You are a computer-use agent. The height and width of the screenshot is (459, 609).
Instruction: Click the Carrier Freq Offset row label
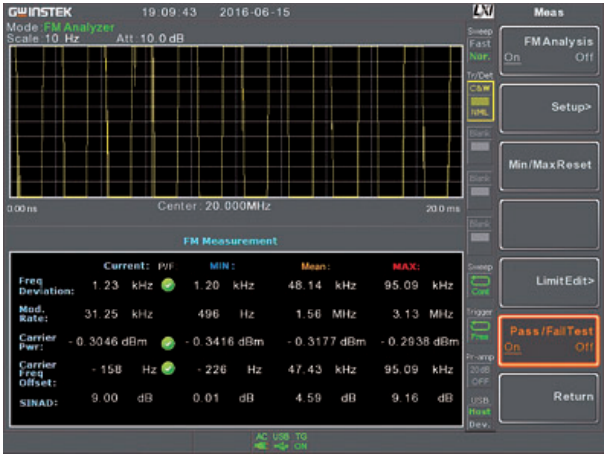coord(38,374)
